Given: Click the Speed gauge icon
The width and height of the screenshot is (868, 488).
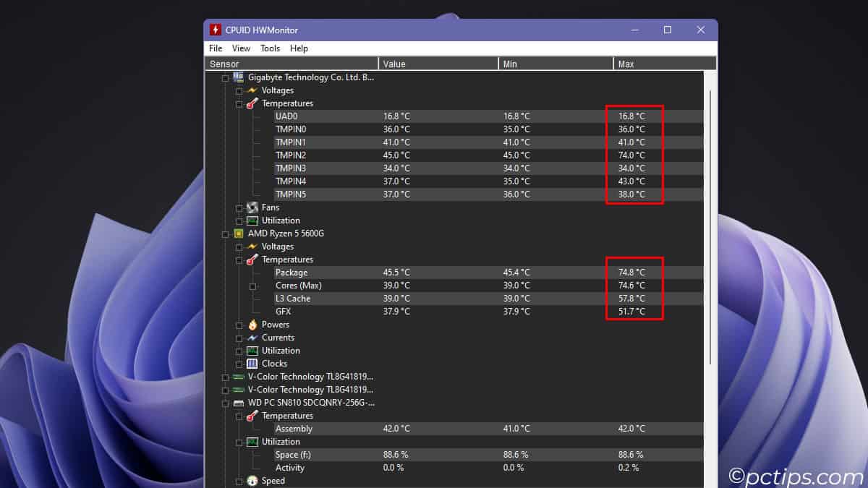Looking at the screenshot, I should pos(252,481).
